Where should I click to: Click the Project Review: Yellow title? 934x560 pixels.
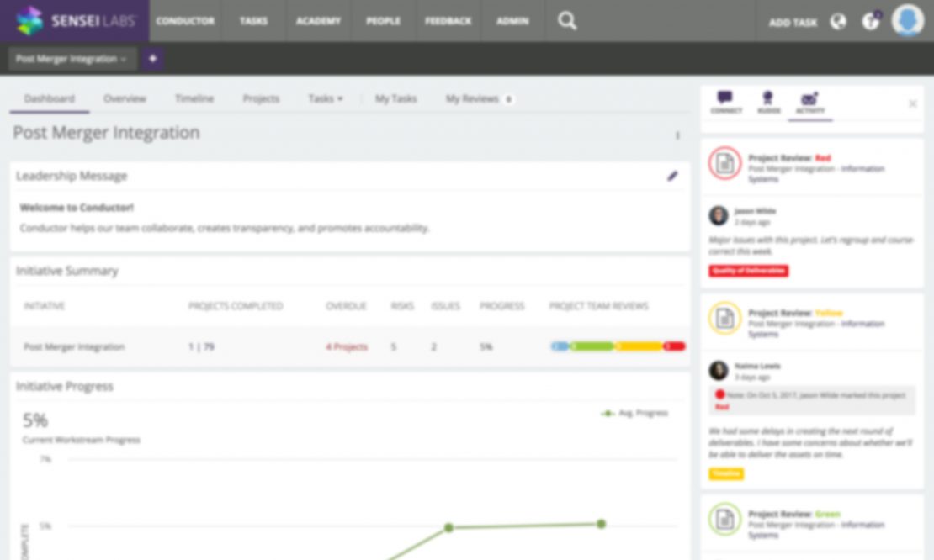795,313
